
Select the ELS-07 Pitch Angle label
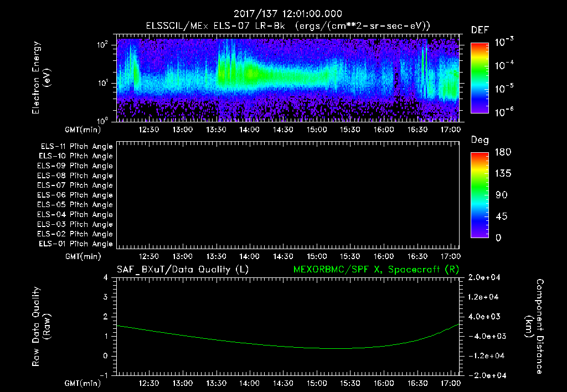click(75, 185)
